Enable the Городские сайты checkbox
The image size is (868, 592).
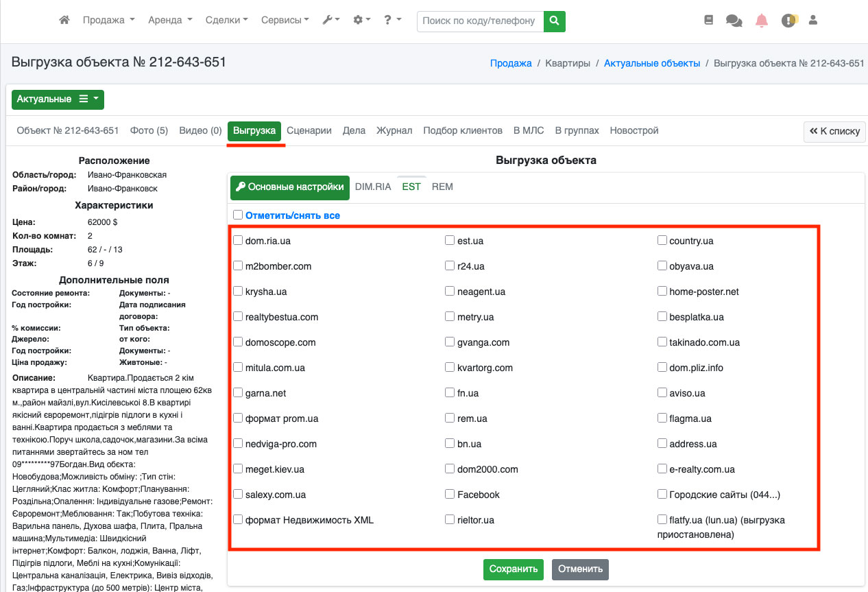coord(662,495)
